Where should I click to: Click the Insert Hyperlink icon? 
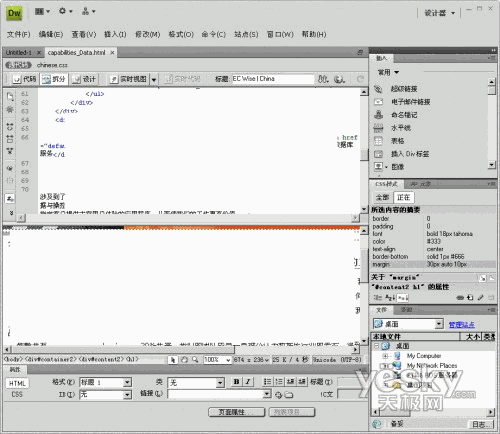[378, 89]
